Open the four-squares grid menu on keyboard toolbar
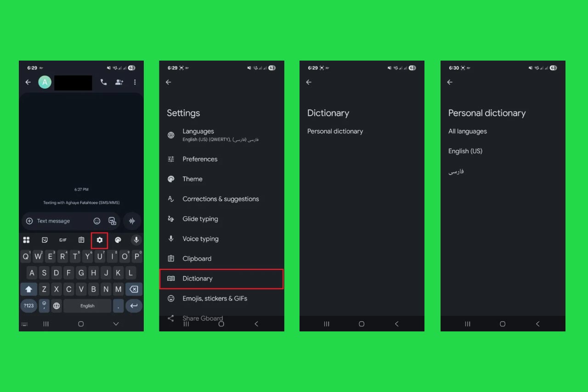The width and height of the screenshot is (588, 392). point(26,240)
